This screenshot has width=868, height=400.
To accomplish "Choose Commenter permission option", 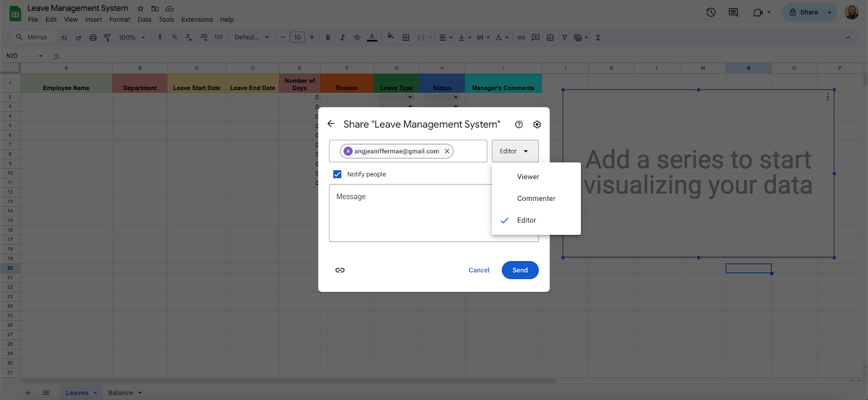I will (536, 199).
